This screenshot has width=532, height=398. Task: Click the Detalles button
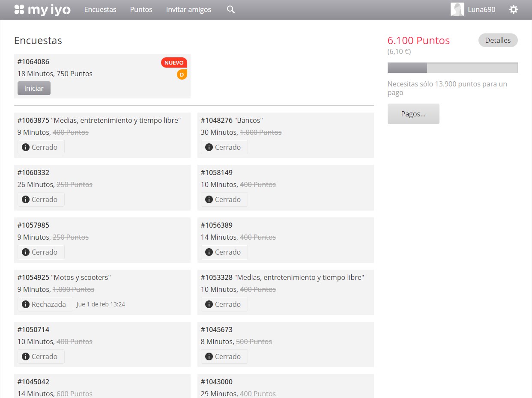tap(498, 40)
